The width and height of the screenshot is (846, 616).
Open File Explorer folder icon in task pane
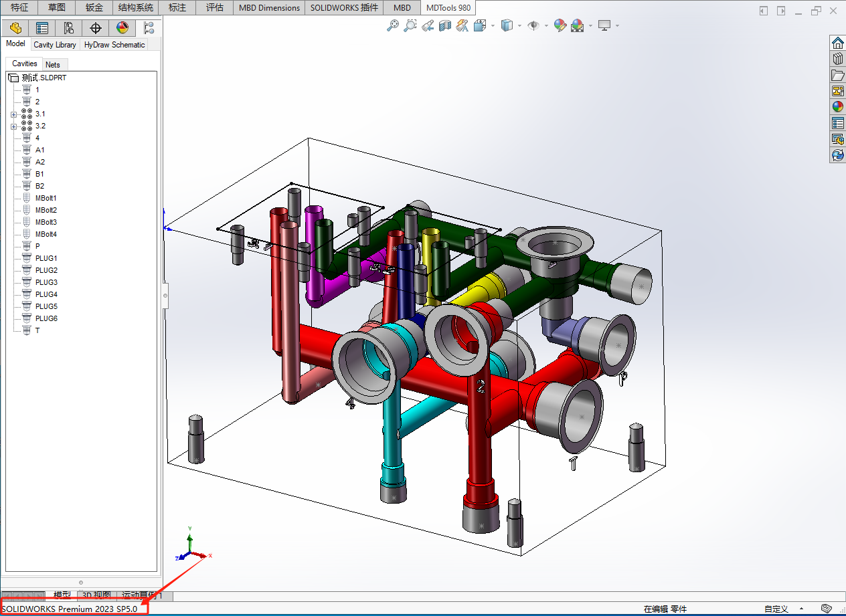tap(838, 75)
